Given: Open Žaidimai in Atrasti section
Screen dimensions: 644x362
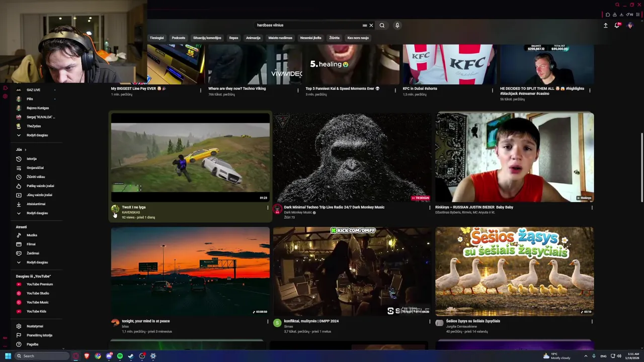Looking at the screenshot, I should coord(33,253).
